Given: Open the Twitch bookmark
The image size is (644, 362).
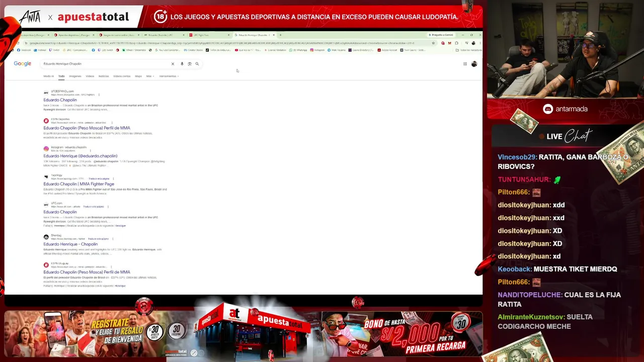Looking at the screenshot, I should (54, 50).
